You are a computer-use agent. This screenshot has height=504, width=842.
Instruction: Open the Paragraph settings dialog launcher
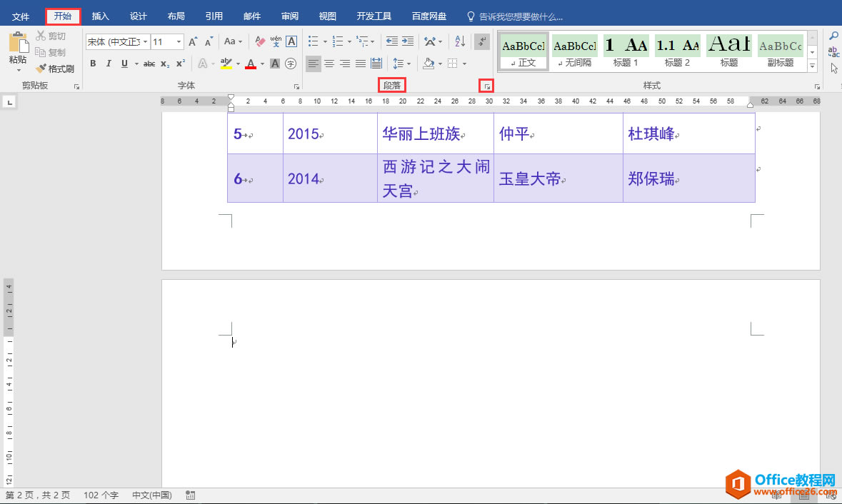tap(487, 86)
